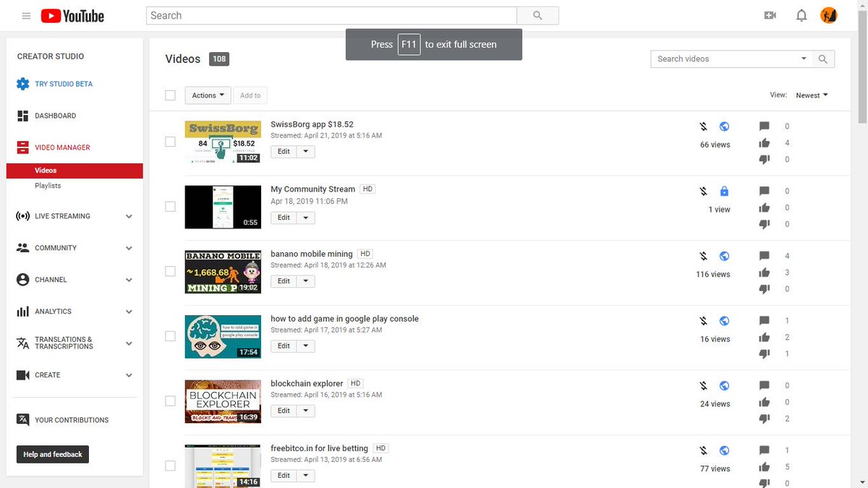
Task: Open the BANANO MOBILE video thumbnail
Action: point(223,272)
